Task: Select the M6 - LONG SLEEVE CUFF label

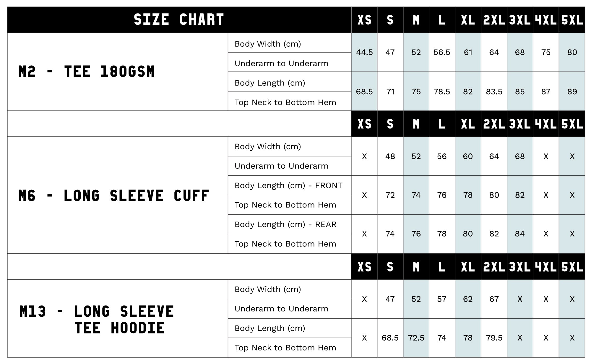Action: tap(114, 196)
